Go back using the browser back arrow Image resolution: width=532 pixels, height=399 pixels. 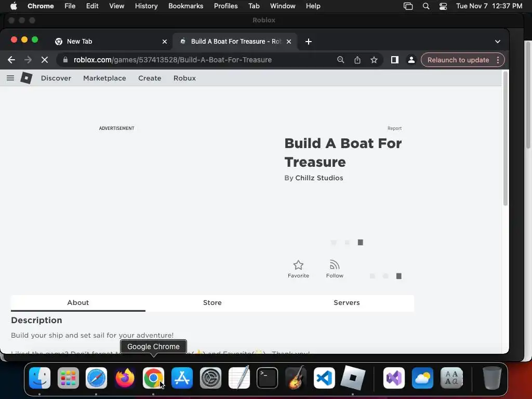11,60
